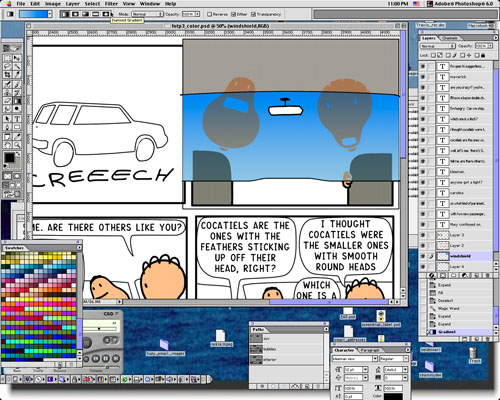The width and height of the screenshot is (500, 400).
Task: Open the gradient Mode dropdown
Action: point(147,14)
